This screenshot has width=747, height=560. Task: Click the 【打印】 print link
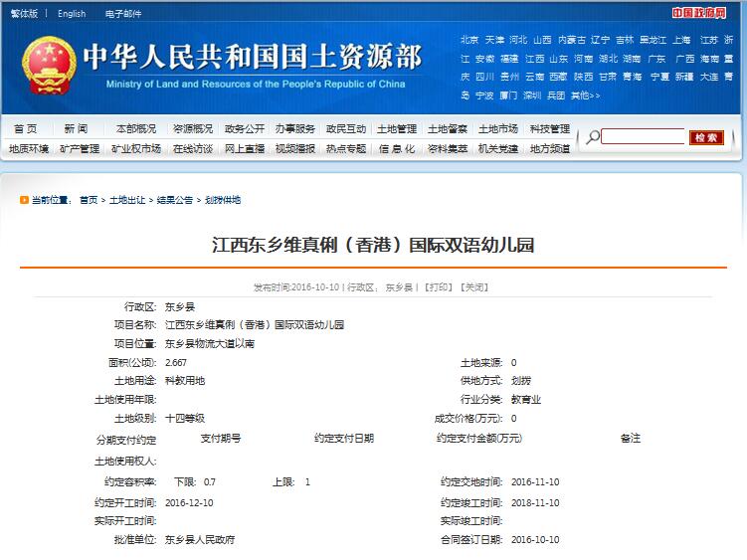point(438,287)
